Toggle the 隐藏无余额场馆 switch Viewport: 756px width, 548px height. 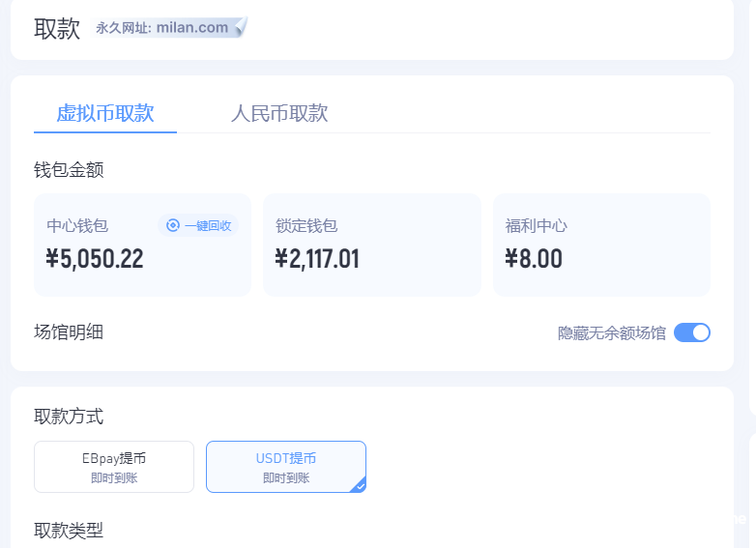point(691,332)
